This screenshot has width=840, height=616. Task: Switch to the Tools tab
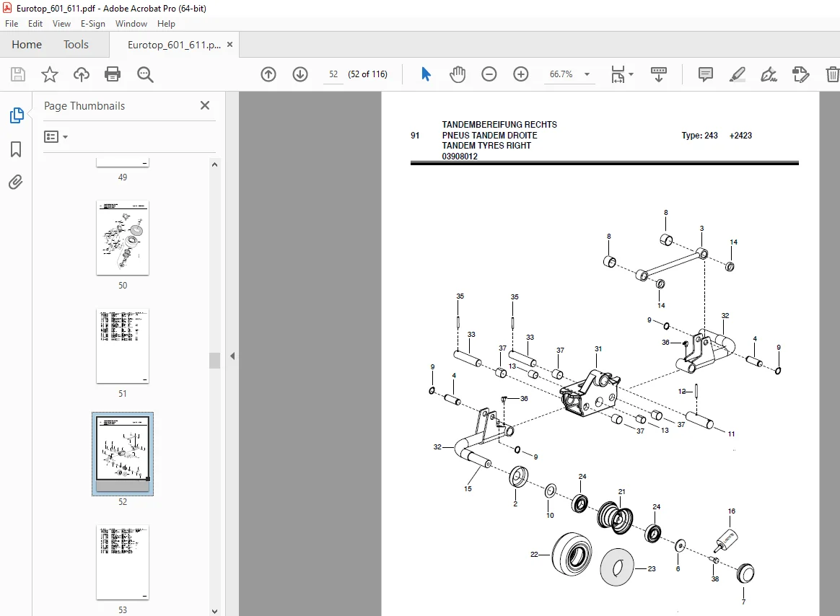(76, 45)
